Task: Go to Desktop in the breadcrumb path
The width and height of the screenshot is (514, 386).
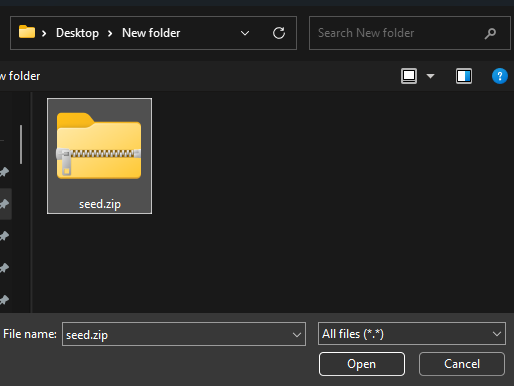Action: click(77, 33)
